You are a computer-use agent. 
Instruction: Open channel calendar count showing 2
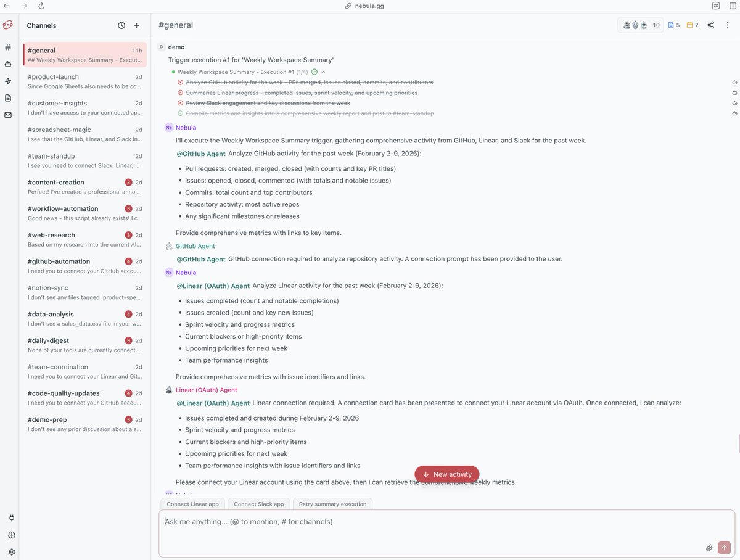click(693, 25)
